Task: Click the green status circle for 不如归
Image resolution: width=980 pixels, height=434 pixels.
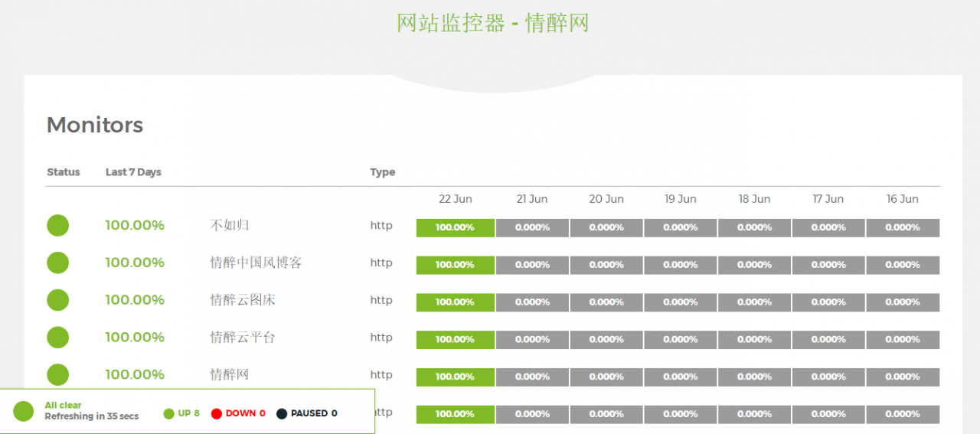Action: coord(57,226)
